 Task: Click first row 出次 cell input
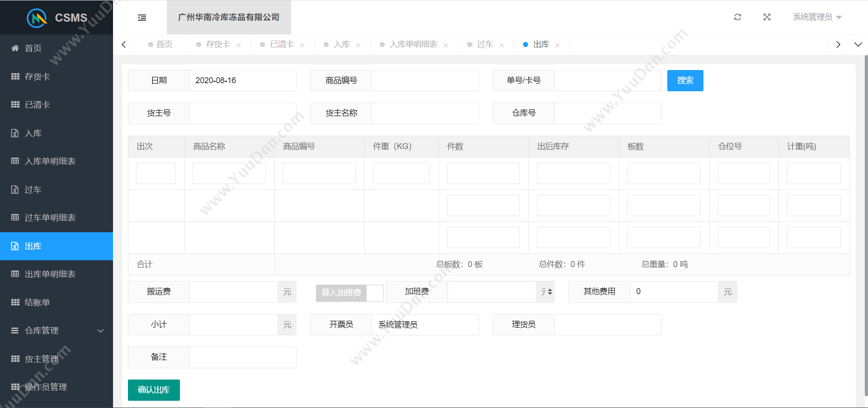[156, 174]
